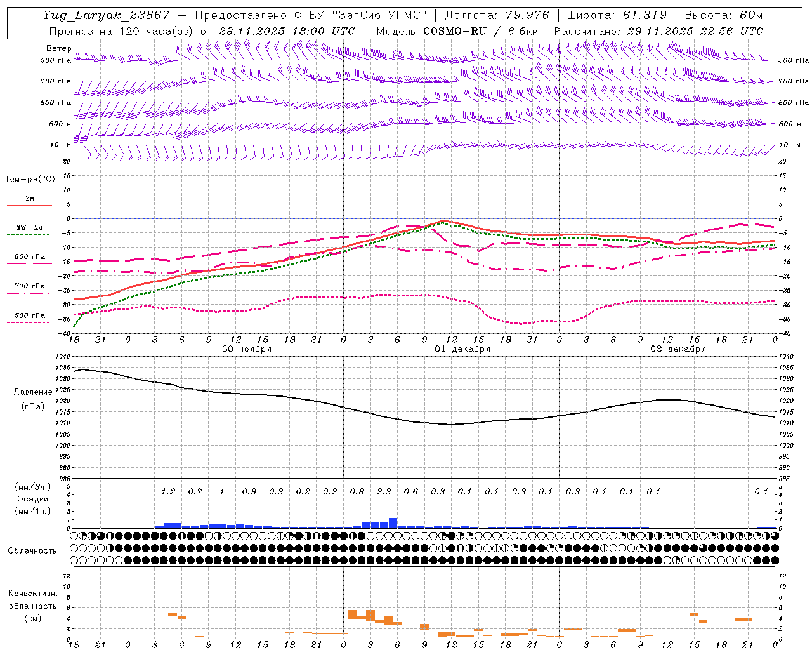Viewport: 812px width, 650px height.
Task: Click the 'Тем-ра(°C)' temperature label
Action: tap(30, 180)
